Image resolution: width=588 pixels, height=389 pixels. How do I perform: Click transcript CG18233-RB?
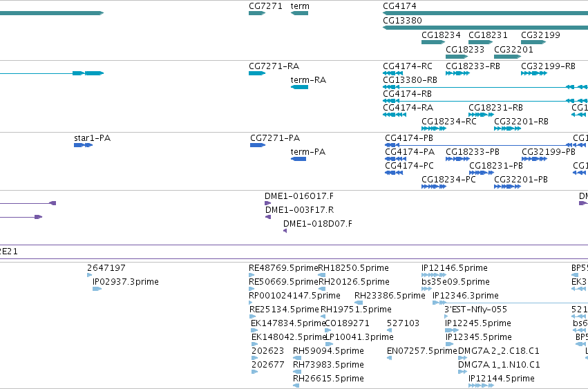(x=457, y=73)
